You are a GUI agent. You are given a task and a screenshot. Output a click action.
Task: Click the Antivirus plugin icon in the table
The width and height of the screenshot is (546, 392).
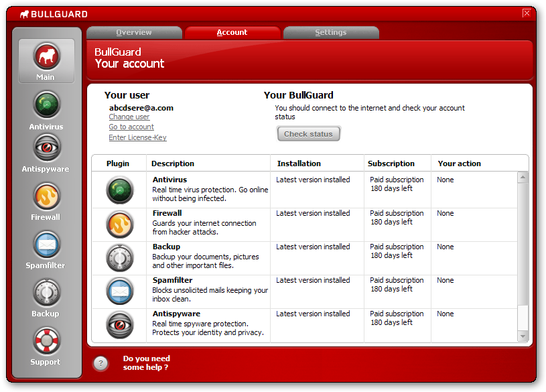click(x=119, y=190)
